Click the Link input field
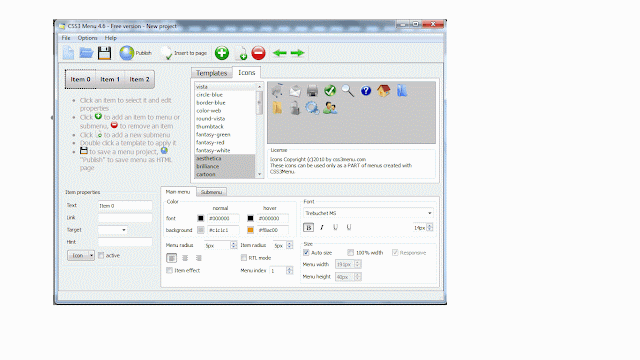Viewport: 640px width, 360px height. [x=125, y=218]
